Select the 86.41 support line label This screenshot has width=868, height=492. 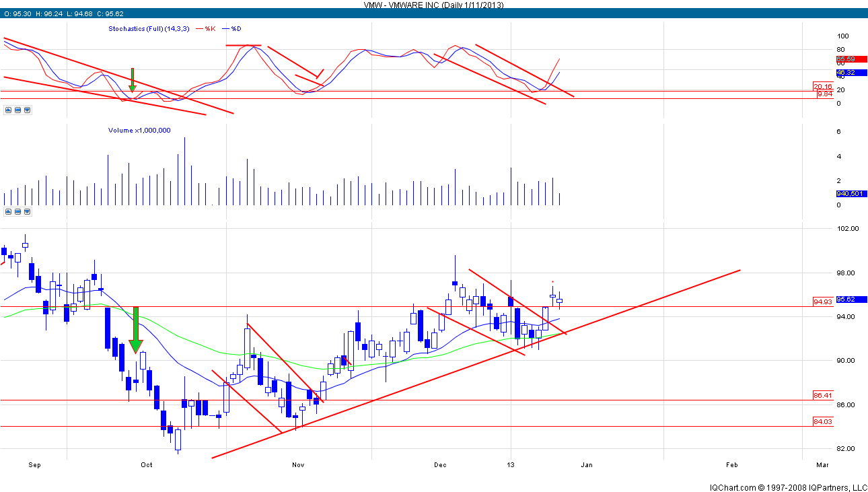(x=822, y=395)
